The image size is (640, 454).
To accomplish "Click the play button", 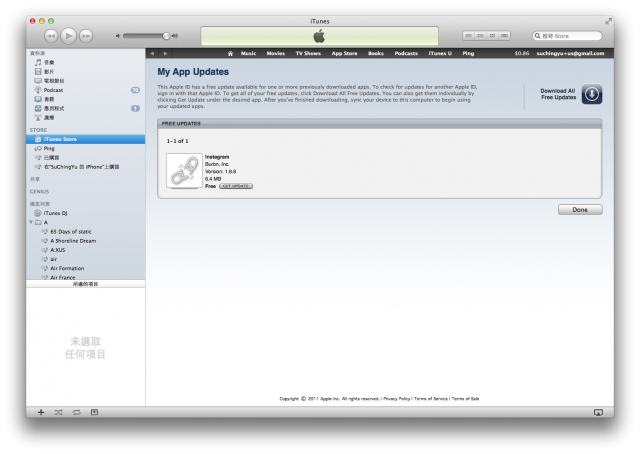I will [x=69, y=36].
